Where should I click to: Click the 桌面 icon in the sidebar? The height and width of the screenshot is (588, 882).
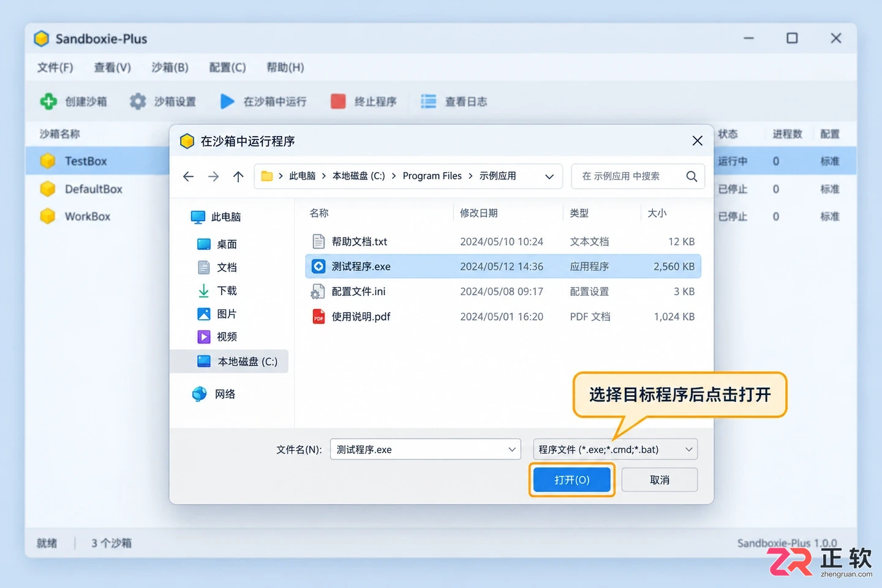204,244
